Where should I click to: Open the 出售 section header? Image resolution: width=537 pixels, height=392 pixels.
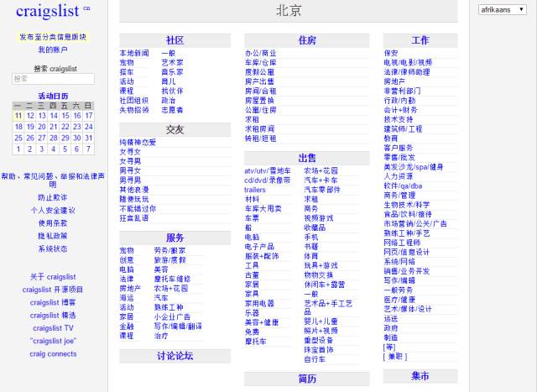(307, 158)
